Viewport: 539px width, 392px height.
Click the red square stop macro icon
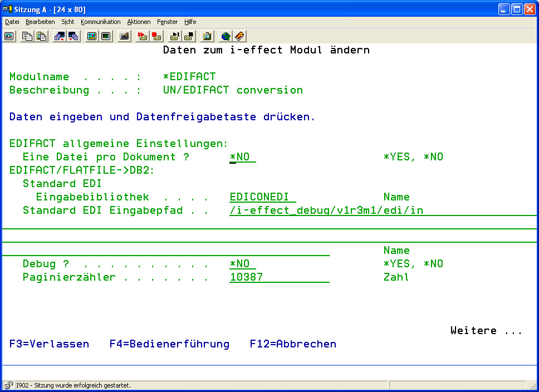(156, 36)
